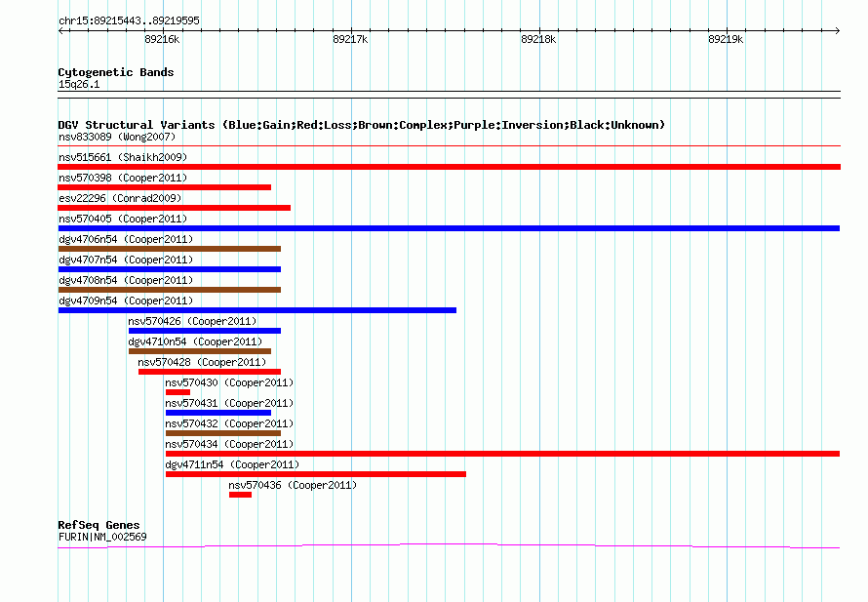Open the dgv4707n54 (Cooper2011) label
The height and width of the screenshot is (602, 868).
(x=126, y=260)
